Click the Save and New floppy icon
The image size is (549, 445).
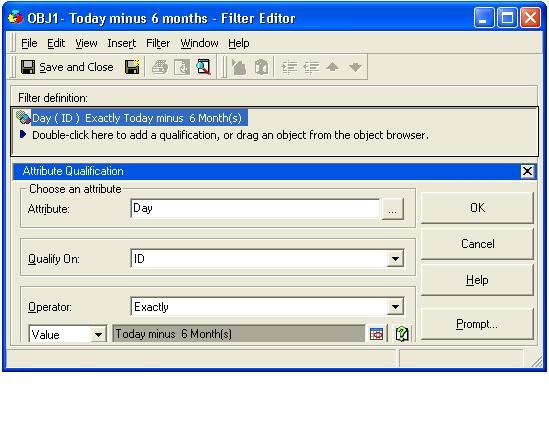(x=132, y=67)
